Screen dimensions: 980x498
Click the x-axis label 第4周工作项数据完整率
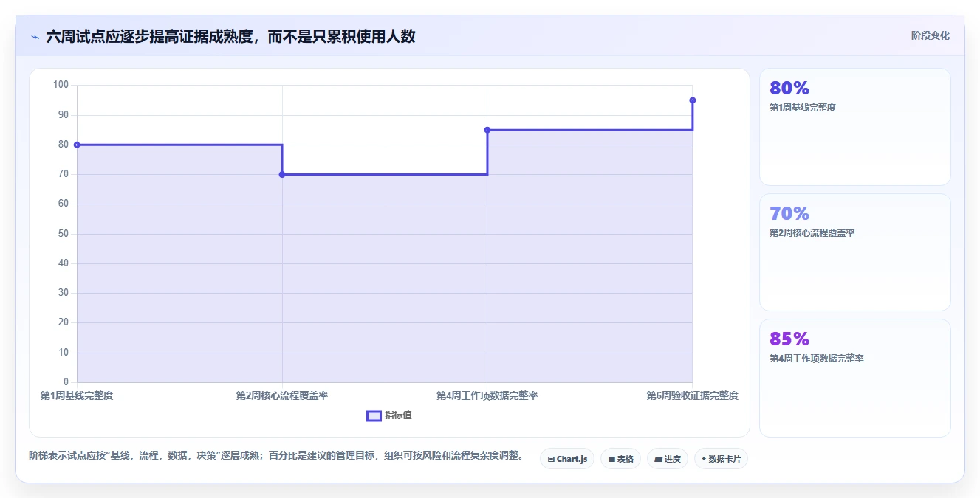(x=487, y=395)
